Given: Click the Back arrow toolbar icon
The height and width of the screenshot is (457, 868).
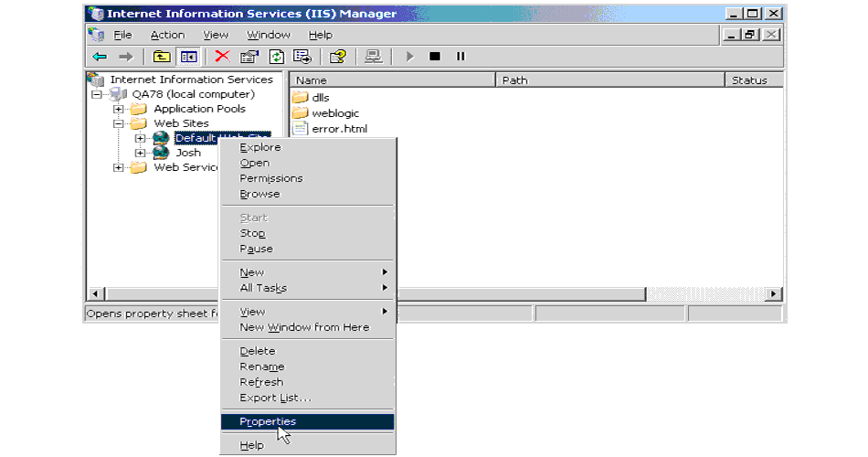Looking at the screenshot, I should (x=100, y=57).
